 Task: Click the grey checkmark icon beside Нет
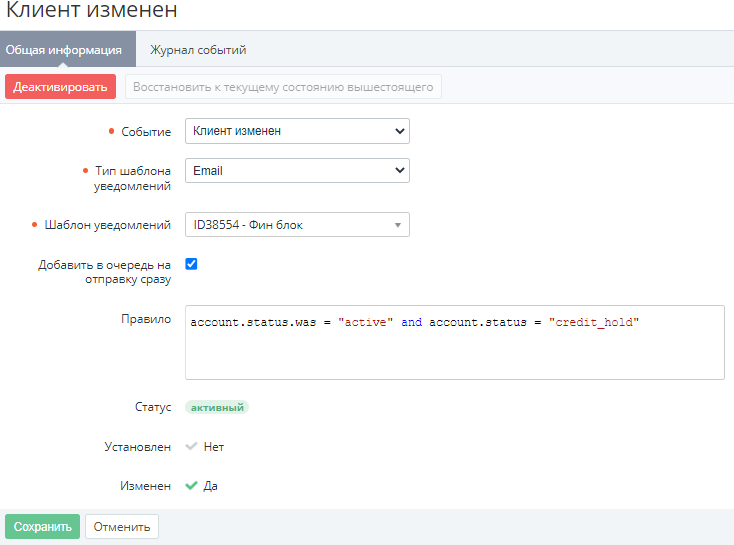192,447
